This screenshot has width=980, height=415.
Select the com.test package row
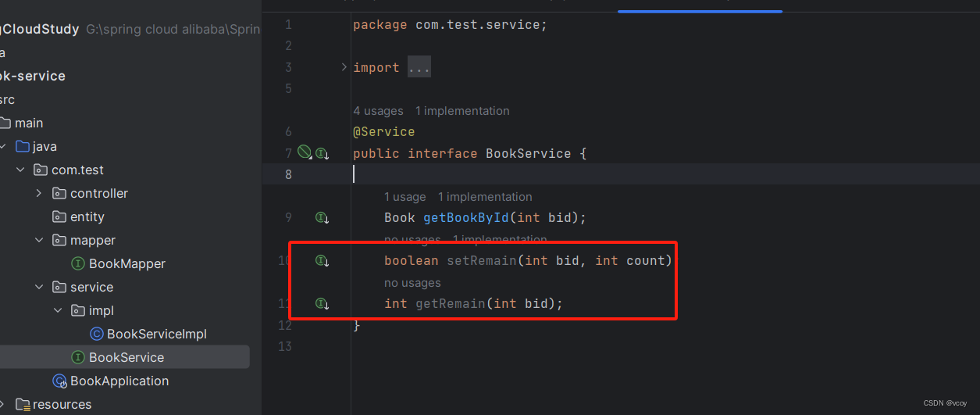tap(125, 170)
